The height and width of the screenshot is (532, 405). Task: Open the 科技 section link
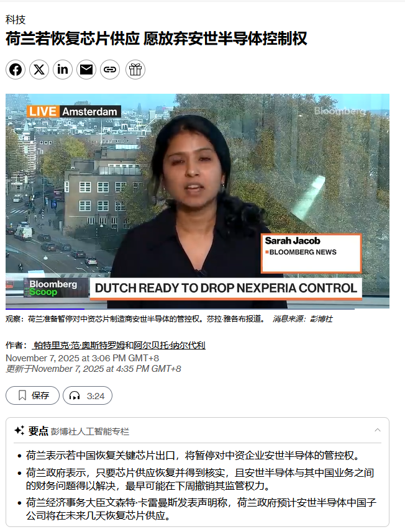click(16, 20)
